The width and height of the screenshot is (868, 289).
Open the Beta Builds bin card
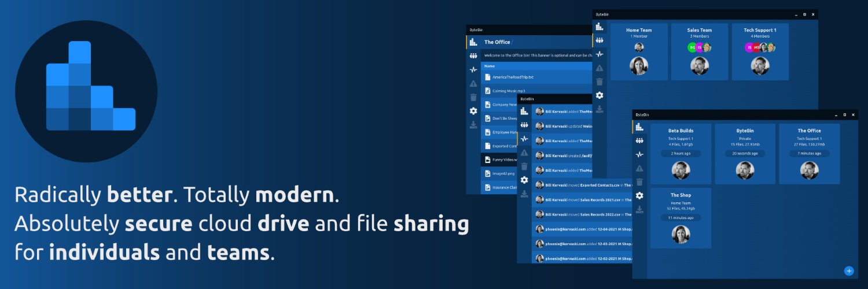[681, 154]
